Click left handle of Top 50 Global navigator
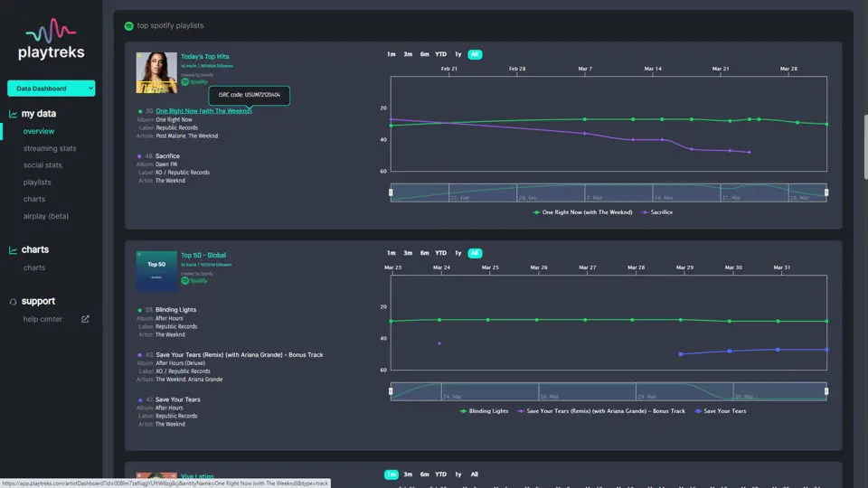This screenshot has height=488, width=868. (391, 391)
